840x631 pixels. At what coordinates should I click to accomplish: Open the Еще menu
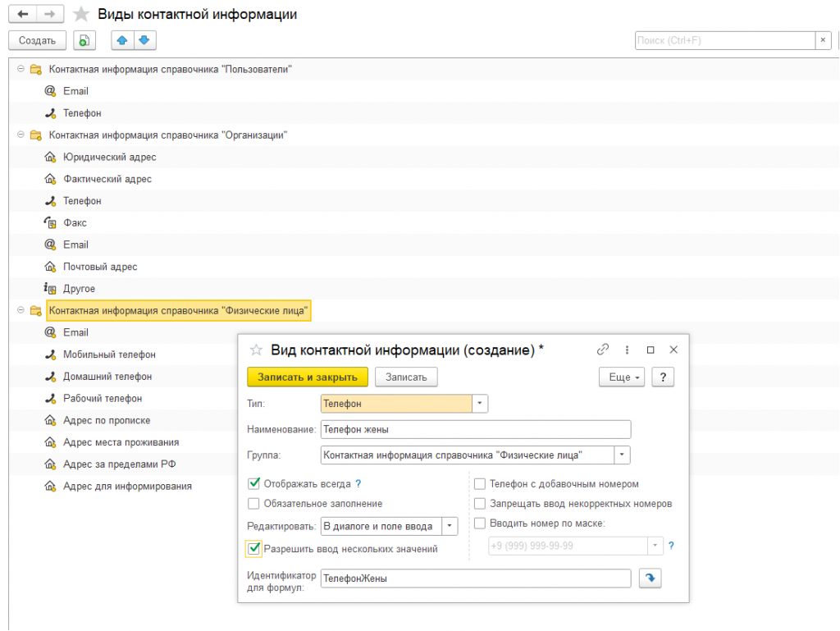(622, 377)
